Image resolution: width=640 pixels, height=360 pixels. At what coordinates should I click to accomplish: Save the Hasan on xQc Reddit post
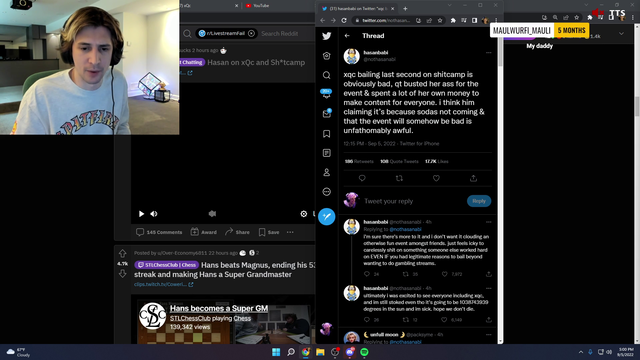(269, 232)
